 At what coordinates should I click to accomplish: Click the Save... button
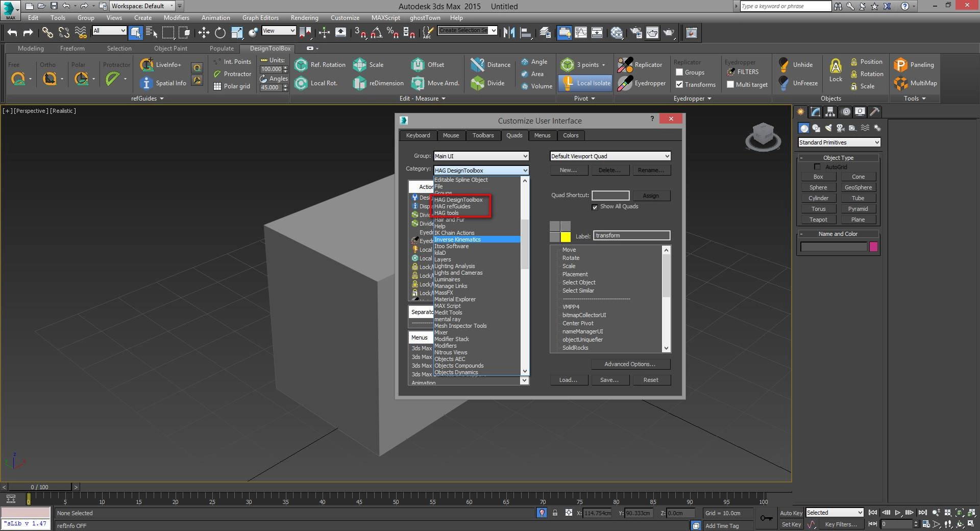pos(609,380)
